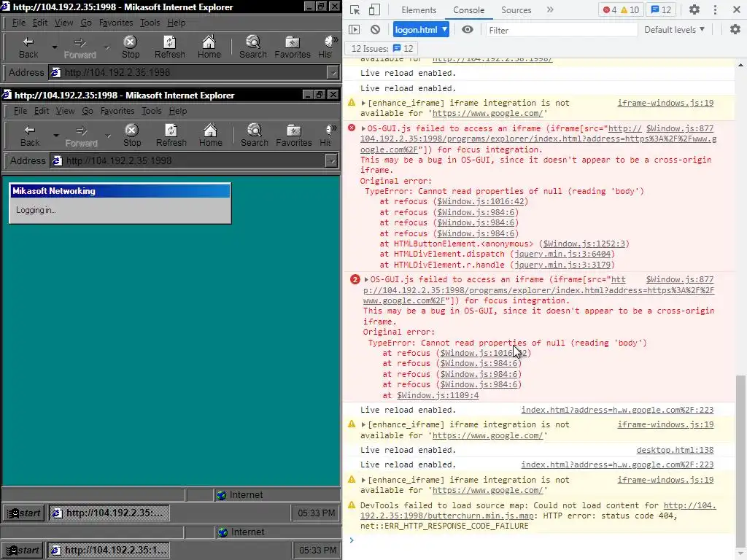This screenshot has height=560, width=747.
Task: Click the 12 Issues badge
Action: [x=382, y=49]
